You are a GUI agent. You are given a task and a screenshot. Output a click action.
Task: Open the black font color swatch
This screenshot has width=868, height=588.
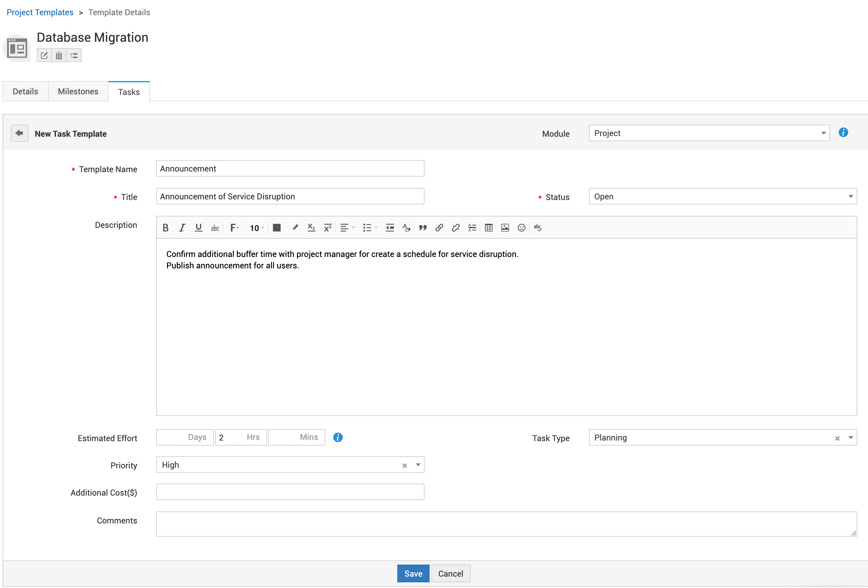pyautogui.click(x=276, y=228)
